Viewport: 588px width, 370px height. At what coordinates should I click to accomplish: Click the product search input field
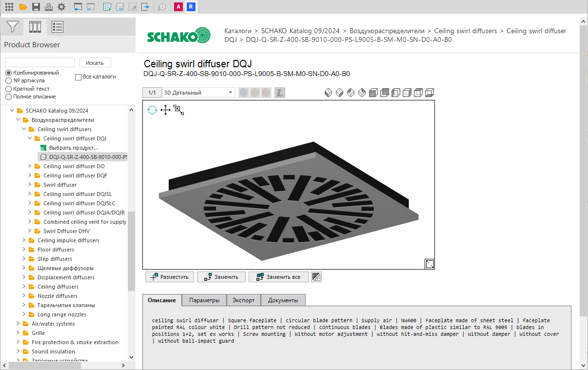(40, 62)
